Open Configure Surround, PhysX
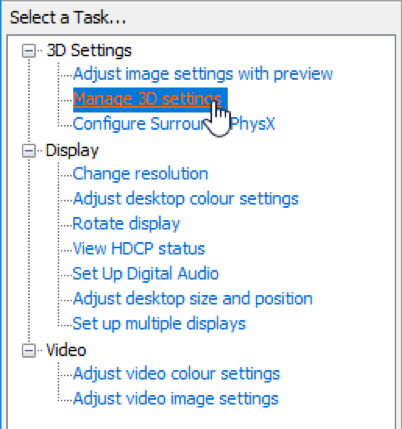 174,124
